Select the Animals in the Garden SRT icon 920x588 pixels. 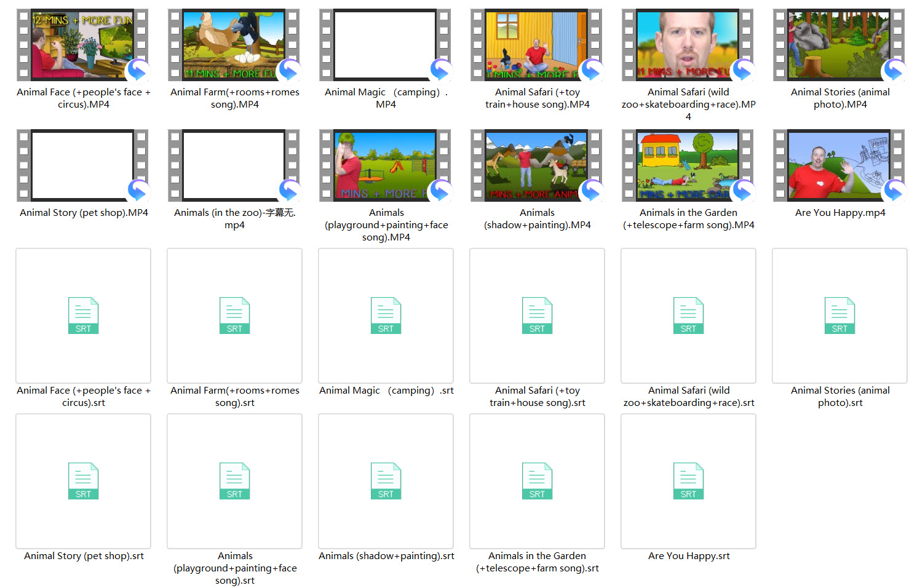537,481
